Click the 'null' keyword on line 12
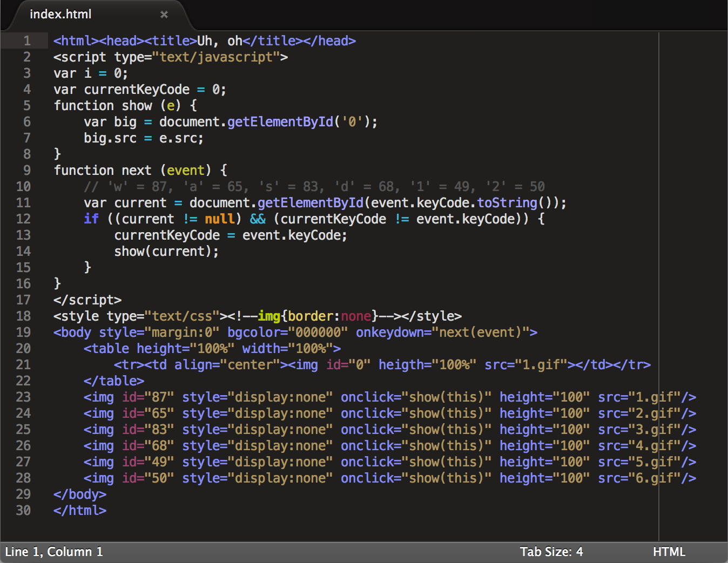728x563 pixels. (x=219, y=219)
